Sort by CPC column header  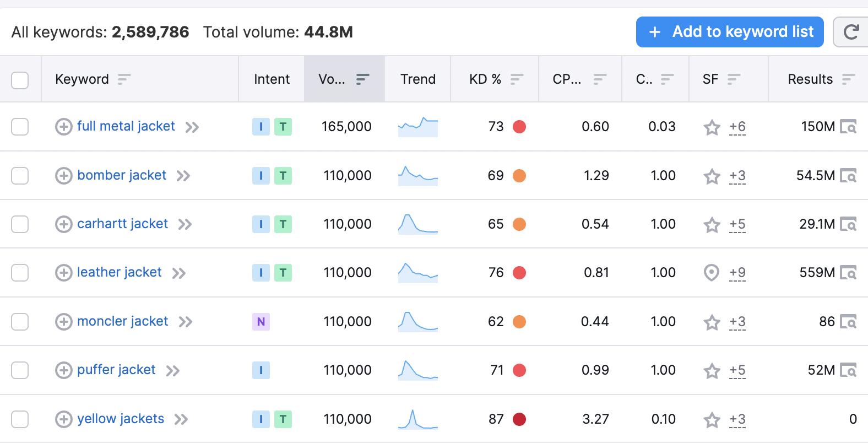580,79
